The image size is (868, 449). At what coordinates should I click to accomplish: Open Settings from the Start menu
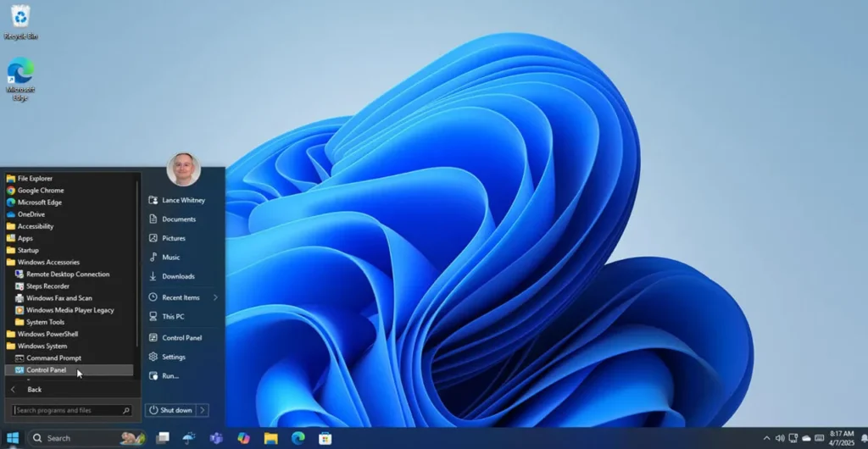[174, 357]
